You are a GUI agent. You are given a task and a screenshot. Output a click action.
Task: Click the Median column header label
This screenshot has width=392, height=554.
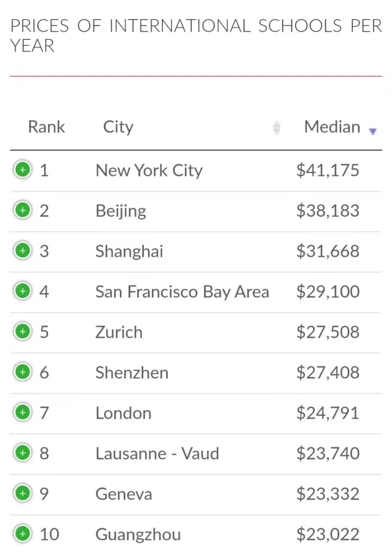tap(332, 127)
